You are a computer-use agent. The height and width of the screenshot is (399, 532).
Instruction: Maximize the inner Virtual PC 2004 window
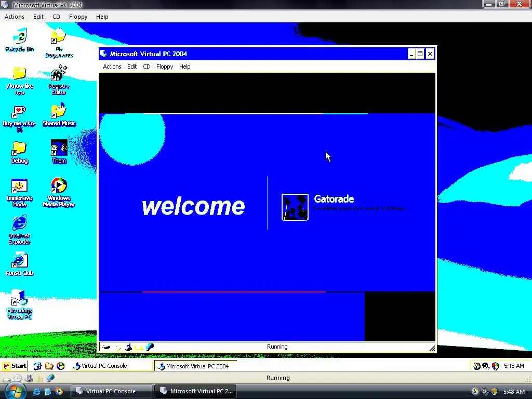click(x=420, y=54)
